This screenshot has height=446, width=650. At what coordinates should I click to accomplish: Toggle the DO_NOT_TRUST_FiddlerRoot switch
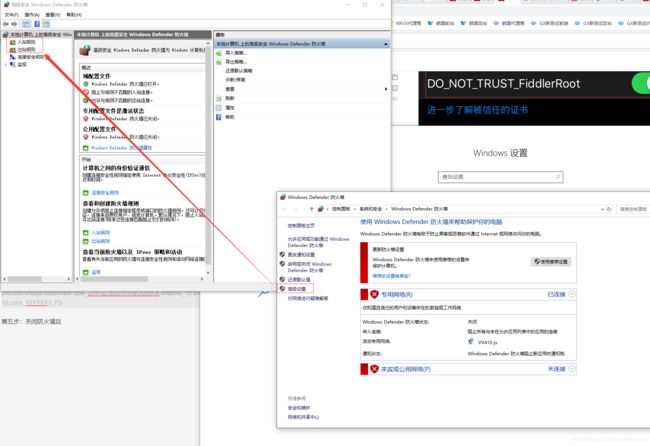(x=641, y=84)
